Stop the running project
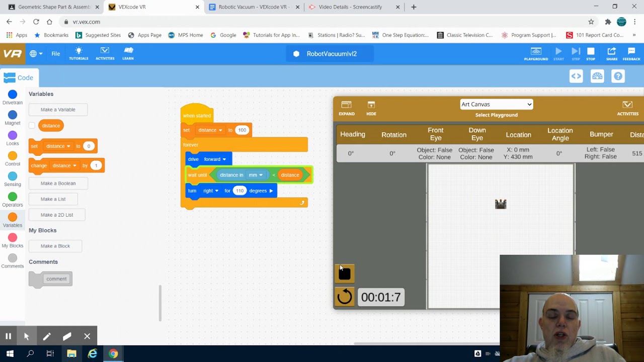Image resolution: width=644 pixels, height=362 pixels. pos(591,54)
